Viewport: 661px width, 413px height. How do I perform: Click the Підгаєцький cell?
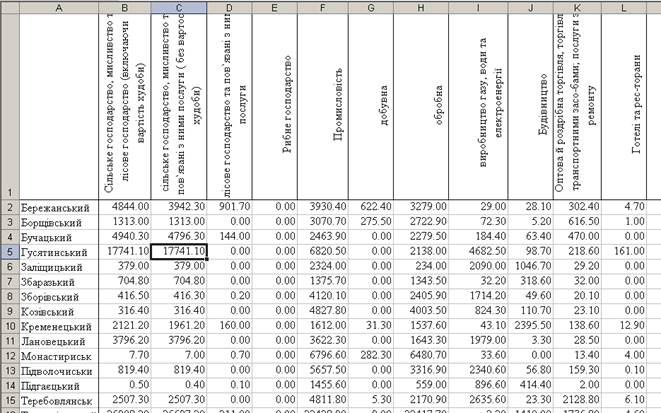59,385
